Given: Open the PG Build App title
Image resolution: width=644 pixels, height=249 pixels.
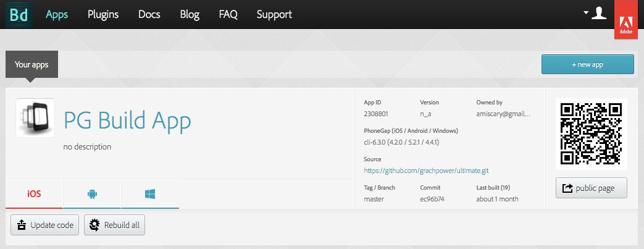Looking at the screenshot, I should 127,120.
